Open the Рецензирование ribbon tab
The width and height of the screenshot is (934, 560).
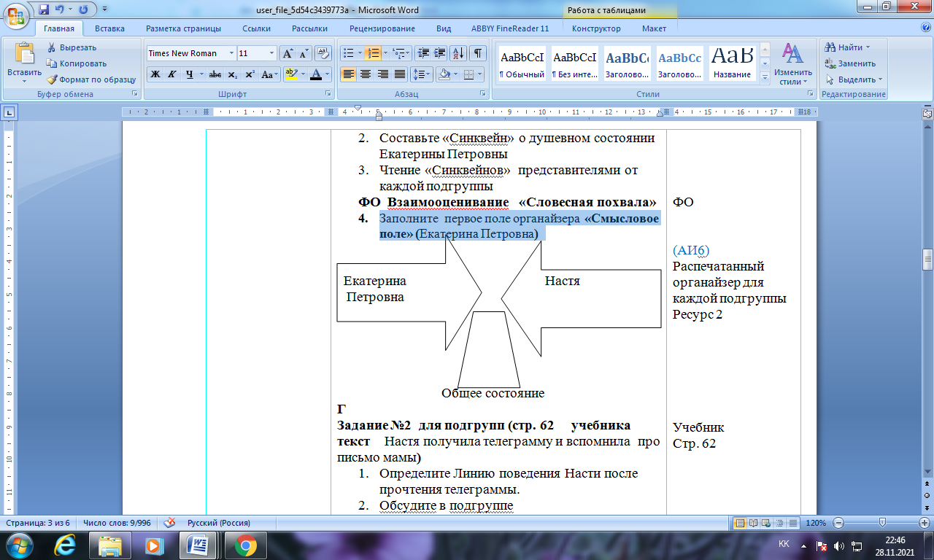(382, 28)
